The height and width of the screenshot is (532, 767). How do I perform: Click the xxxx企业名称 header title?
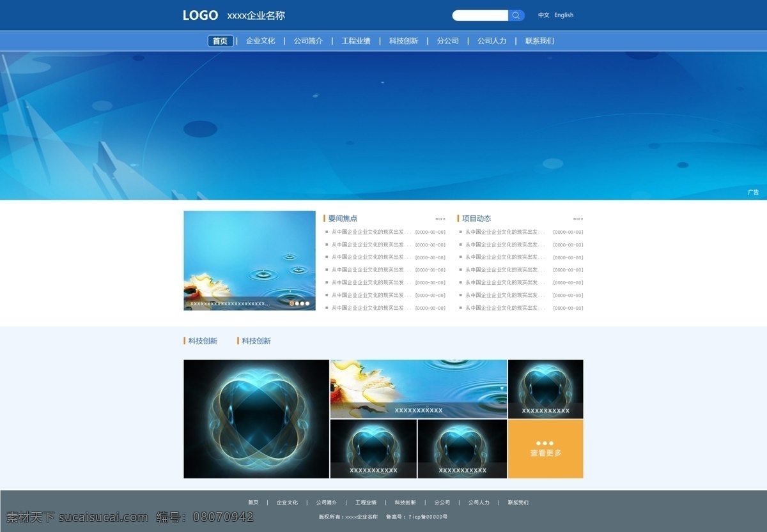pos(256,16)
